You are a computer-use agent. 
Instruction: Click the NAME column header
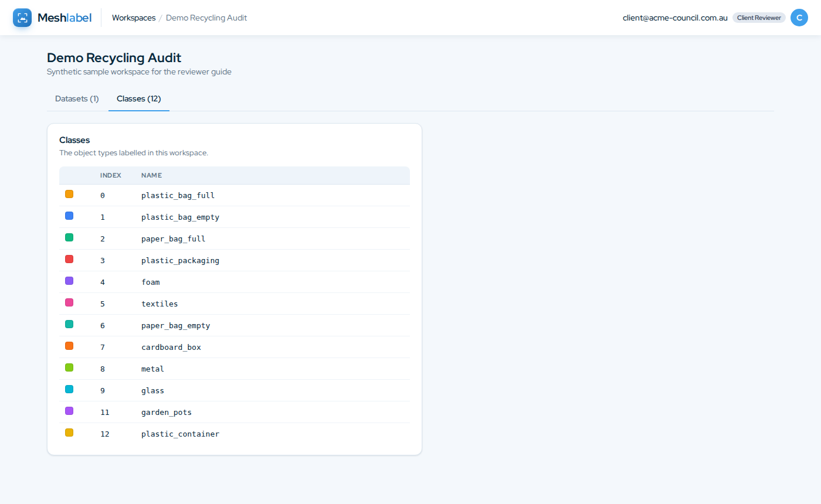[151, 175]
